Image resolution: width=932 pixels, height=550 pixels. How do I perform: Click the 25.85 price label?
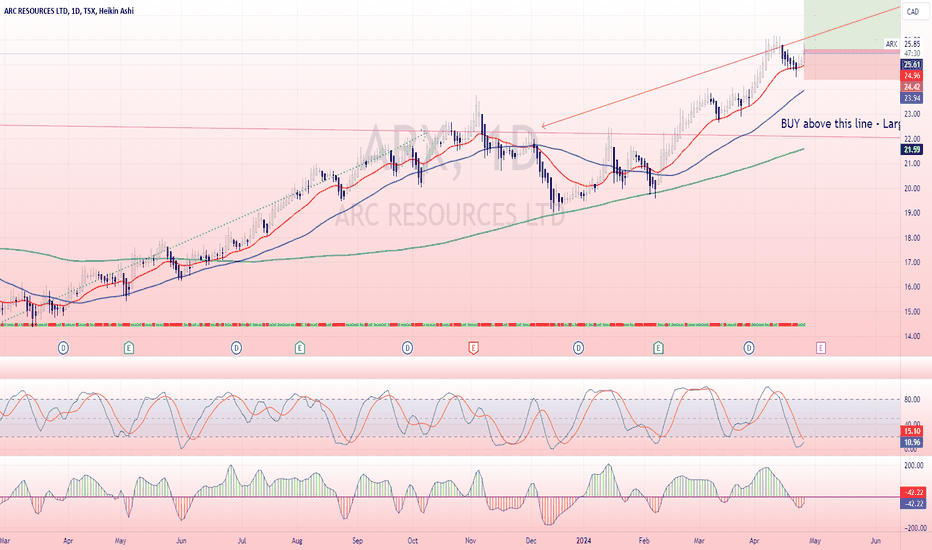click(x=912, y=44)
